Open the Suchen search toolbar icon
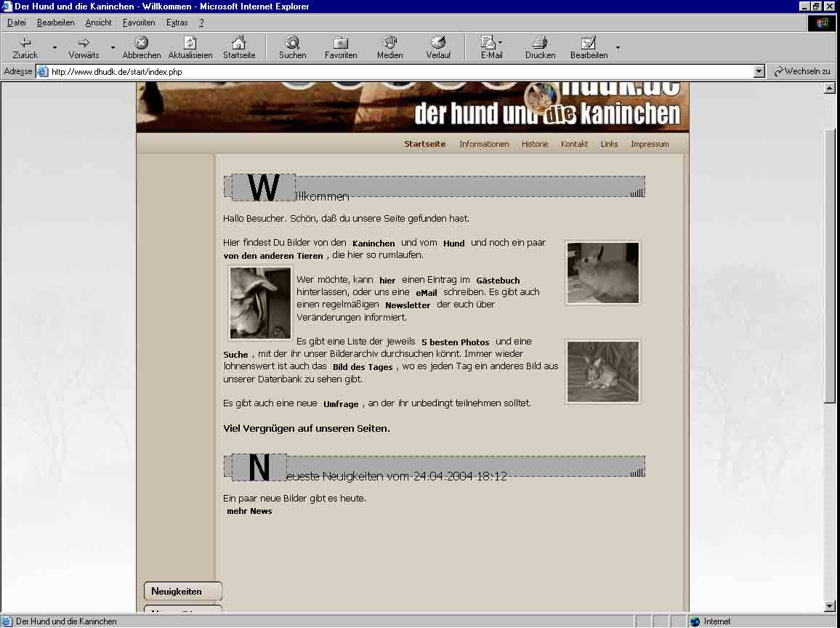 (x=292, y=43)
